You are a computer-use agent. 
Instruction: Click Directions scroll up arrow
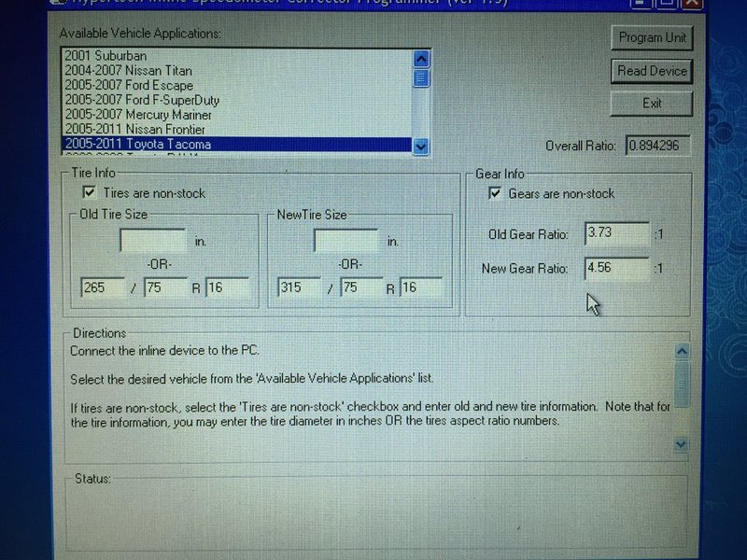click(683, 352)
